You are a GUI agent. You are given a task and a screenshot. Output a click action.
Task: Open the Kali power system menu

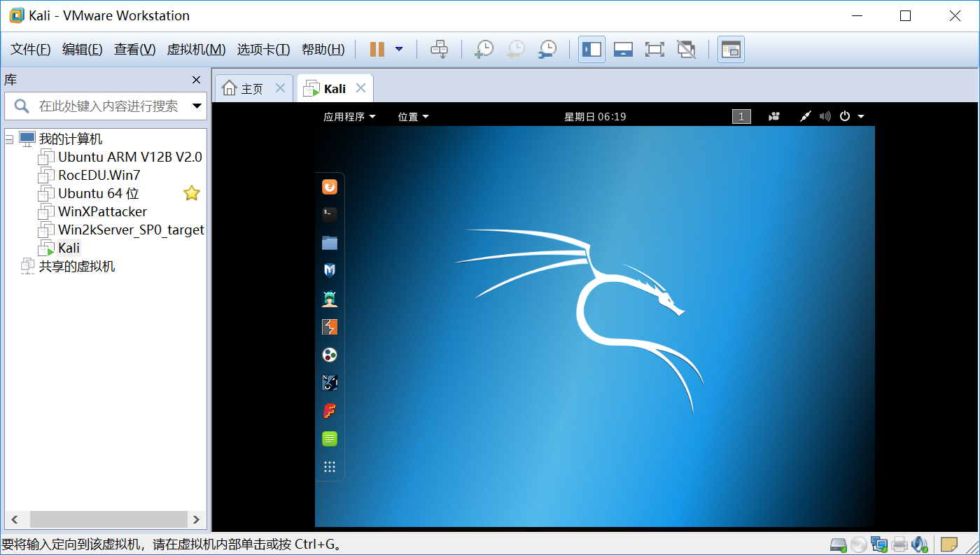pyautogui.click(x=852, y=117)
